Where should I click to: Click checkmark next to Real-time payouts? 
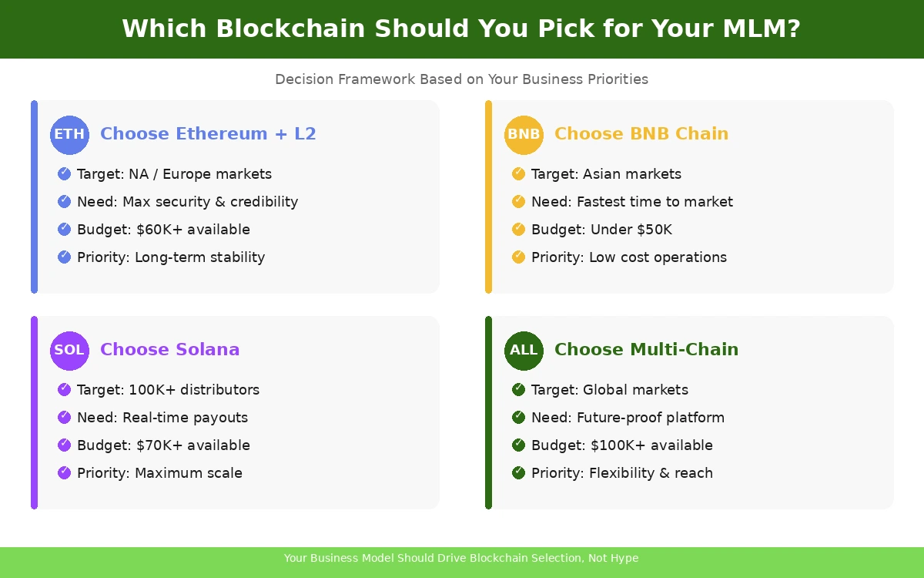coord(65,418)
